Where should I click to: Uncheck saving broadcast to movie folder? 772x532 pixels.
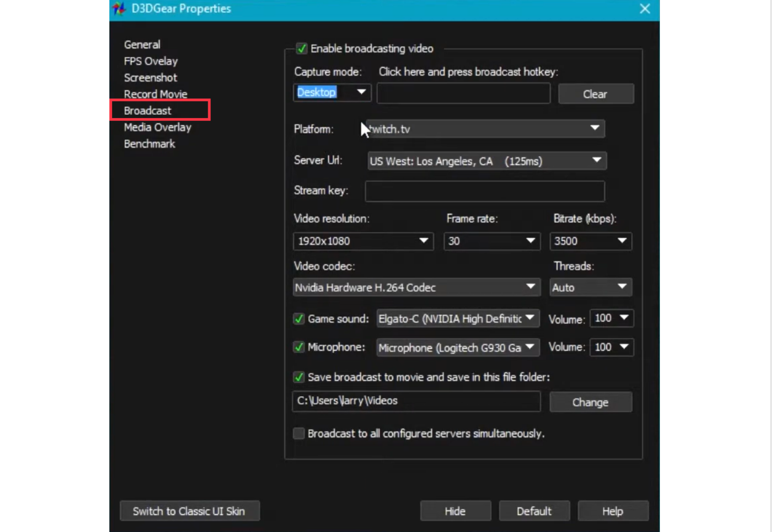[x=299, y=377]
